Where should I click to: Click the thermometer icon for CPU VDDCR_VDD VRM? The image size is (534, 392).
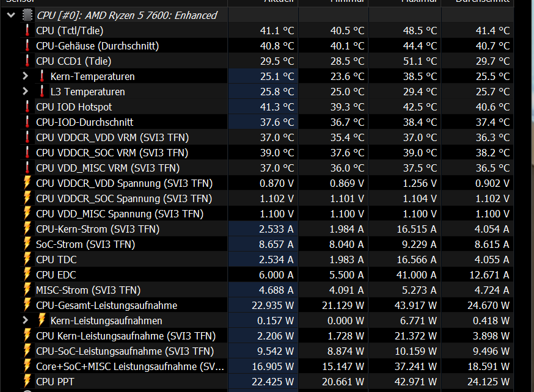click(27, 137)
